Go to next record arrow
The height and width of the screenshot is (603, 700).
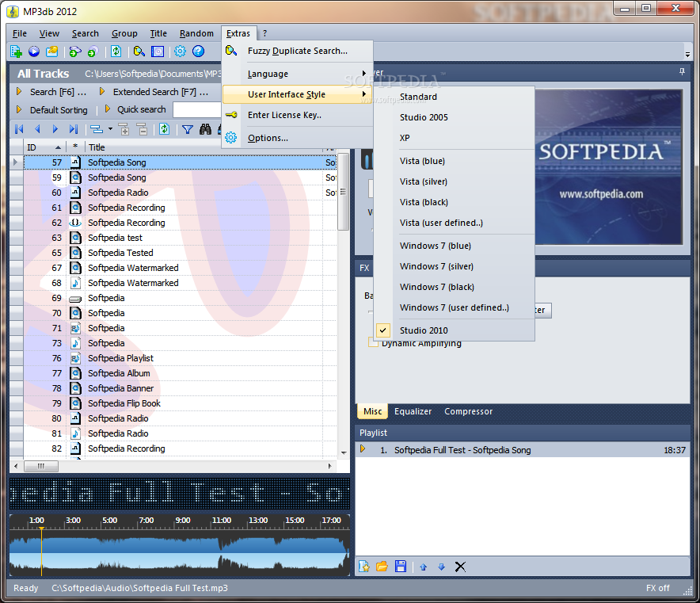tap(55, 129)
